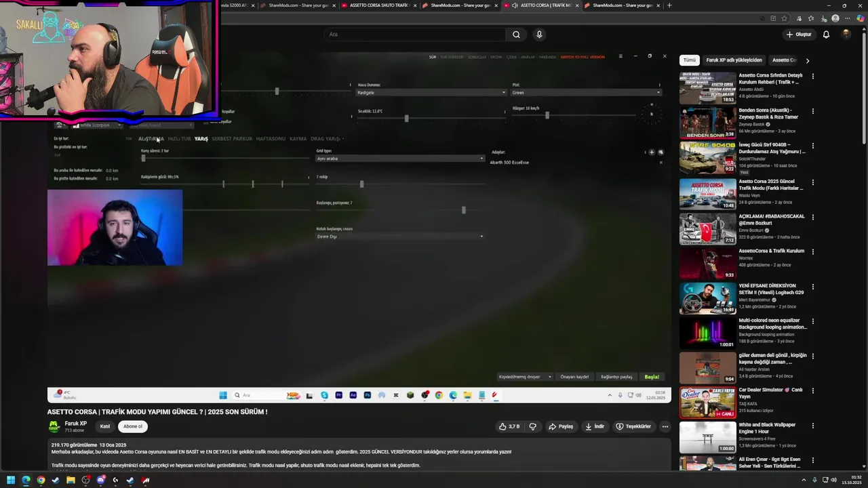This screenshot has width=868, height=488.
Task: Open 'Grid type' Aynı araba dropdown
Action: pos(400,159)
